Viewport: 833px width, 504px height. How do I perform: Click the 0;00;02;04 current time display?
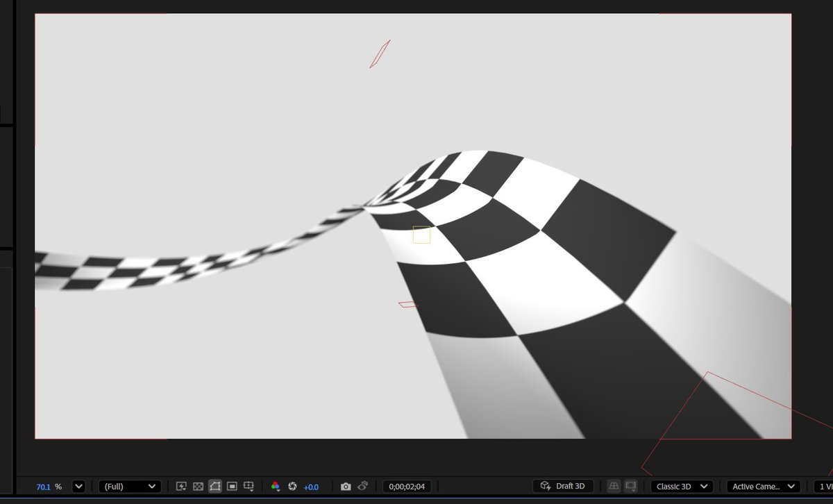pyautogui.click(x=407, y=487)
